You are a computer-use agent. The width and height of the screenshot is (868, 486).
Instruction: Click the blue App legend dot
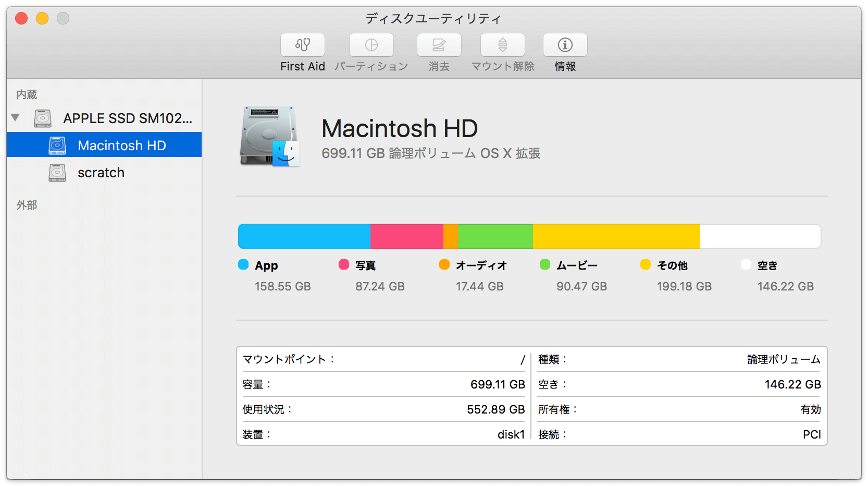(243, 264)
